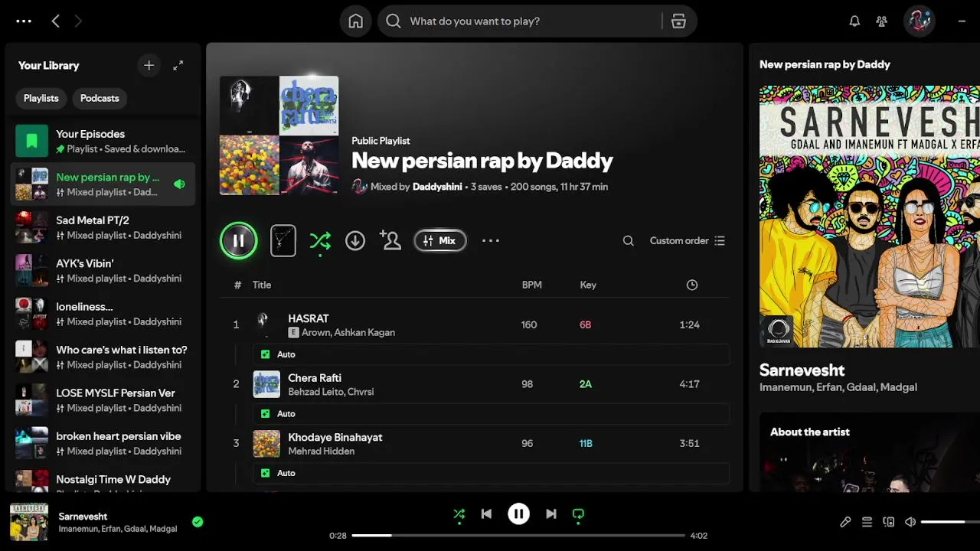Open the notifications bell
980x551 pixels.
click(x=854, y=21)
